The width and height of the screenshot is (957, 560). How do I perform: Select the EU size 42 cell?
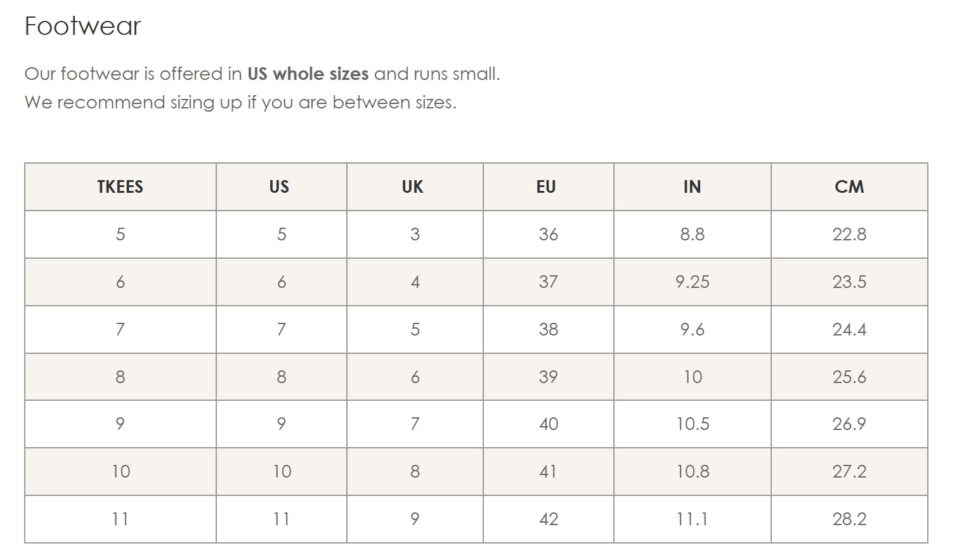click(548, 519)
